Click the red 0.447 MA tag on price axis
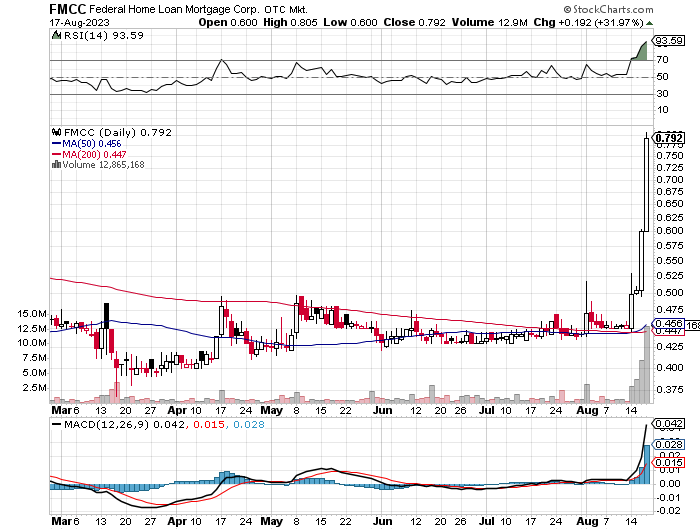This screenshot has width=700, height=530. pos(668,331)
